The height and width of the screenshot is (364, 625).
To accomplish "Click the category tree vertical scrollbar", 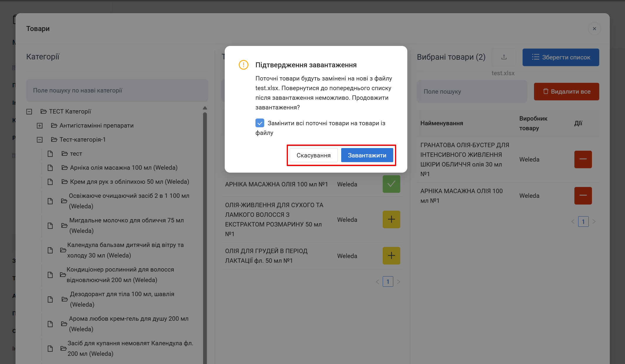I will (x=205, y=234).
